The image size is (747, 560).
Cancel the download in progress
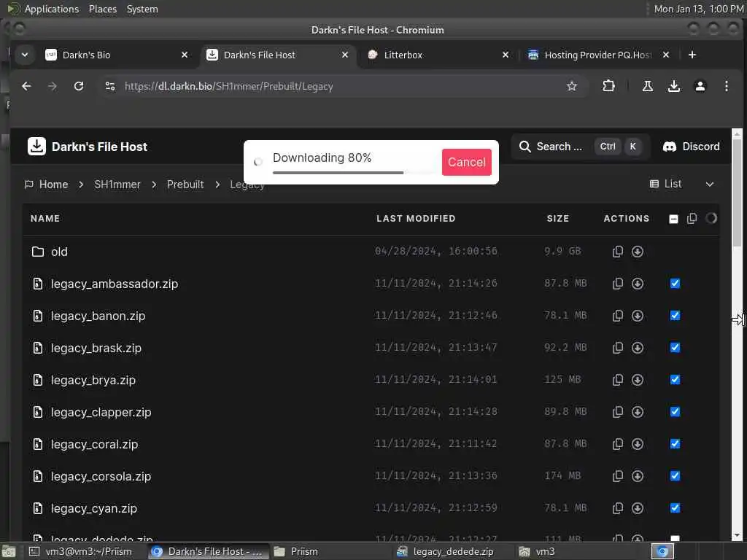466,162
